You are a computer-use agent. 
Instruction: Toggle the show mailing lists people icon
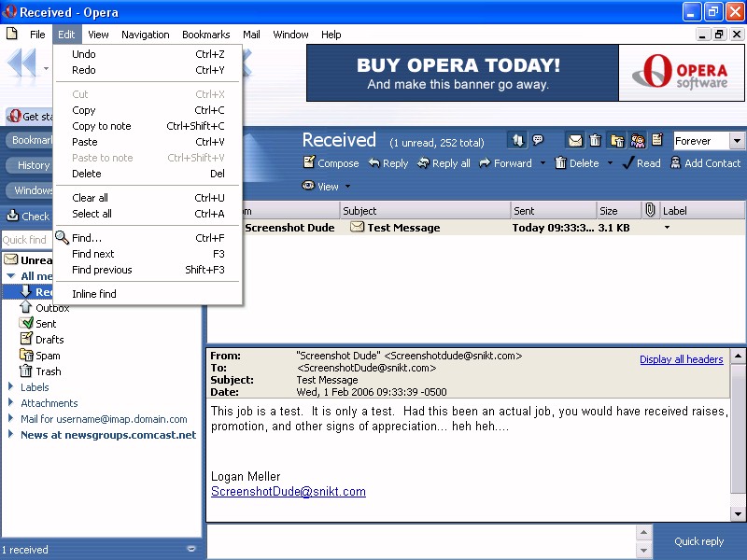coord(638,141)
